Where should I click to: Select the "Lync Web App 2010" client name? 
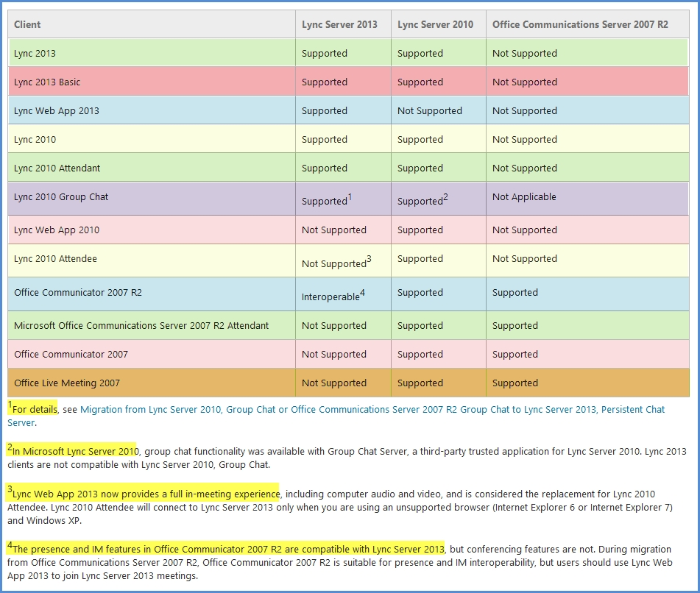pyautogui.click(x=56, y=230)
